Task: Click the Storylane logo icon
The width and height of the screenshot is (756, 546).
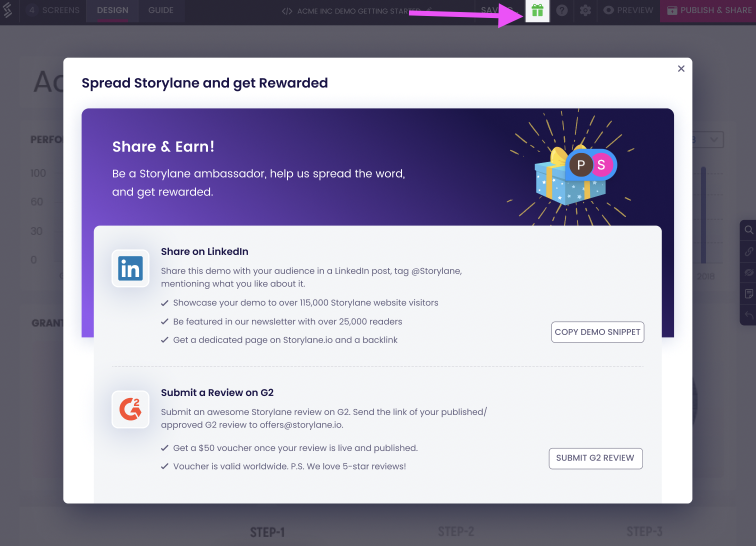Action: click(x=7, y=10)
